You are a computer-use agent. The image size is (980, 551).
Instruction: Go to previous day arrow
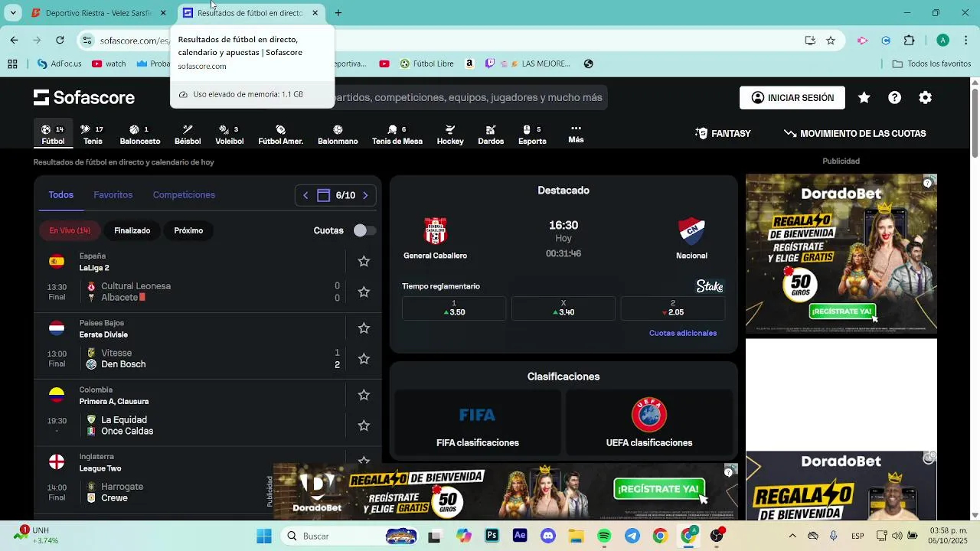(305, 195)
